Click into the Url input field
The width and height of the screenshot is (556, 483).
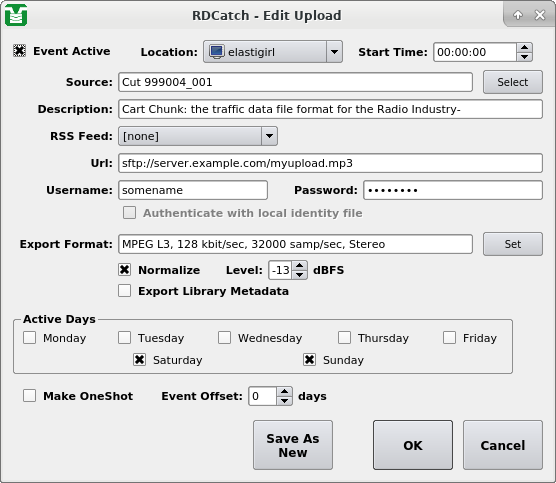point(330,163)
